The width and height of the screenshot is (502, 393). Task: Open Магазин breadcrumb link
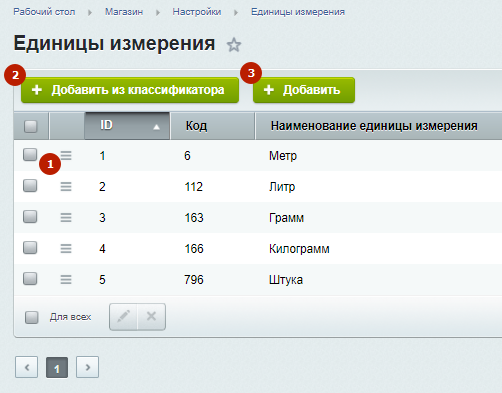124,12
